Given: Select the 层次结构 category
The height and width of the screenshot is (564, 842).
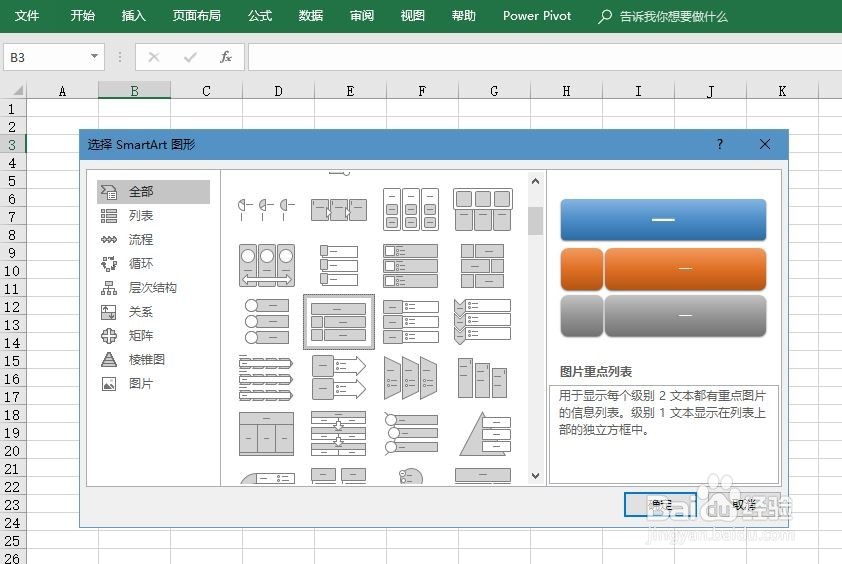Looking at the screenshot, I should 153,288.
